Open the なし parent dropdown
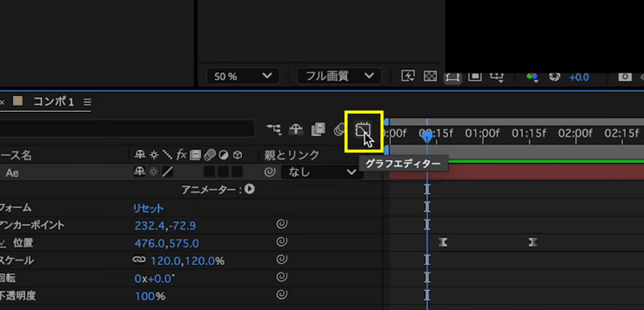The height and width of the screenshot is (310, 644). 322,172
